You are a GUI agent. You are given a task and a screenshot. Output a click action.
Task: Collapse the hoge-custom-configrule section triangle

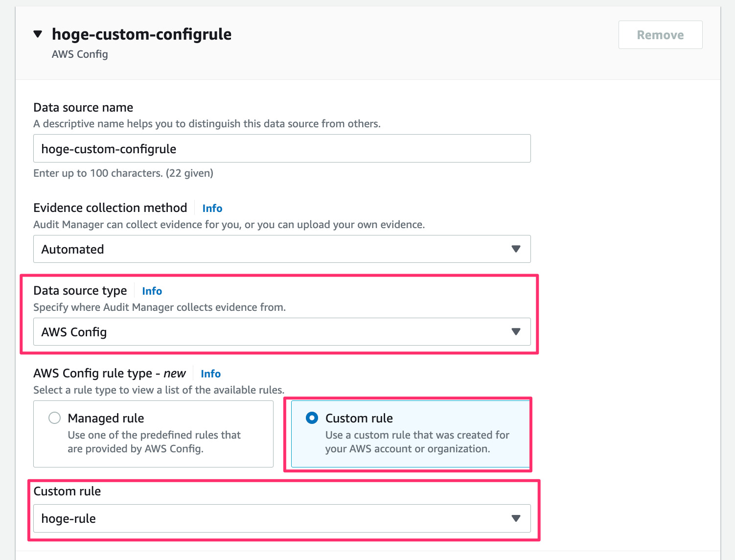click(38, 34)
